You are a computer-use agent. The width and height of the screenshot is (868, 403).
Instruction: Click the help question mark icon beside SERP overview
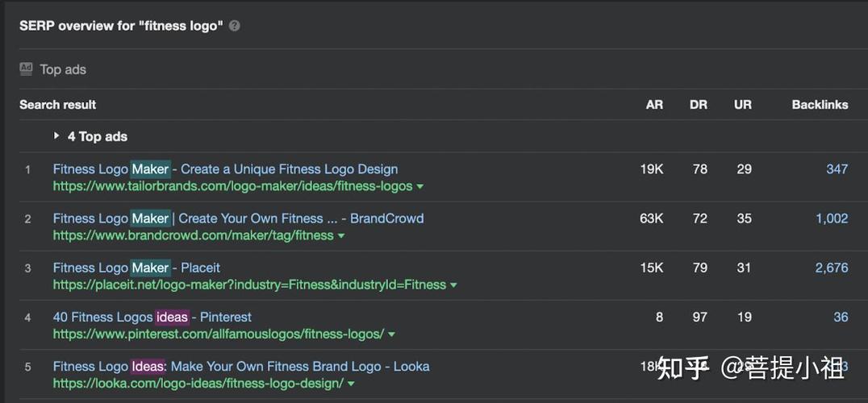234,26
